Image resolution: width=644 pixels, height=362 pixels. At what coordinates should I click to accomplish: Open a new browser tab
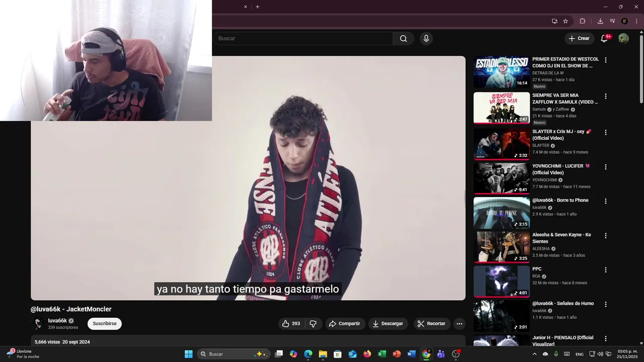258,7
